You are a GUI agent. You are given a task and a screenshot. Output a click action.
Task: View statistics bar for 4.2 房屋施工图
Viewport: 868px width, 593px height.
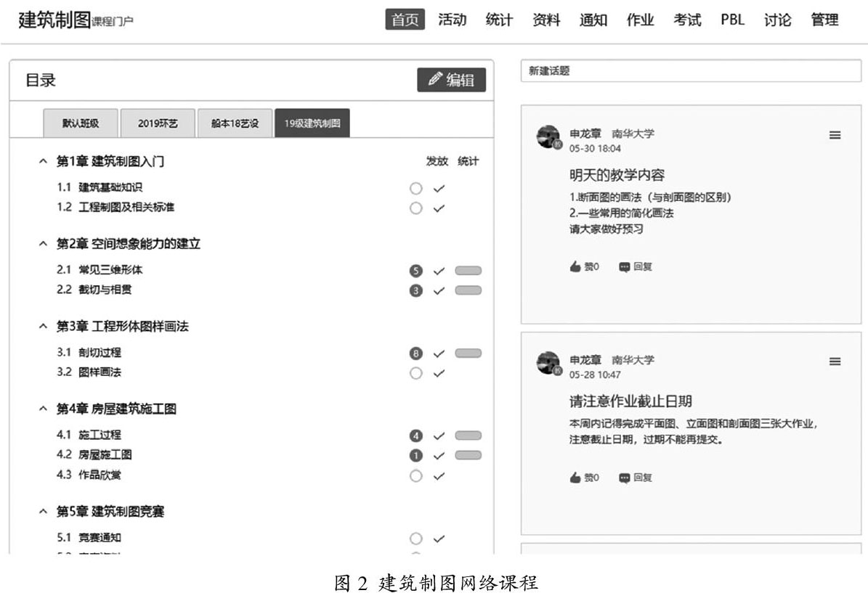[x=469, y=455]
